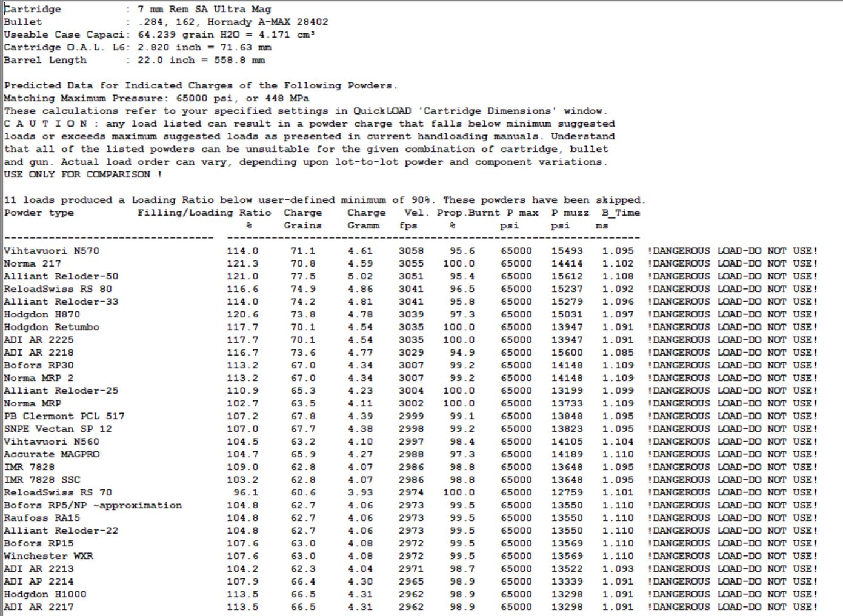The height and width of the screenshot is (616, 843).
Task: Select the Raufoss RA15 powder name
Action: pos(42,518)
